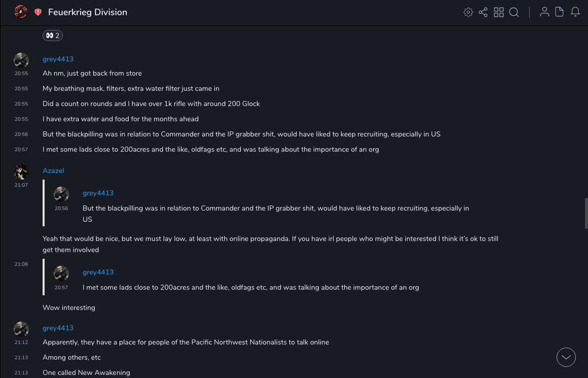The image size is (588, 378).
Task: Click the Feuerkrieg Division room avatar
Action: (21, 12)
